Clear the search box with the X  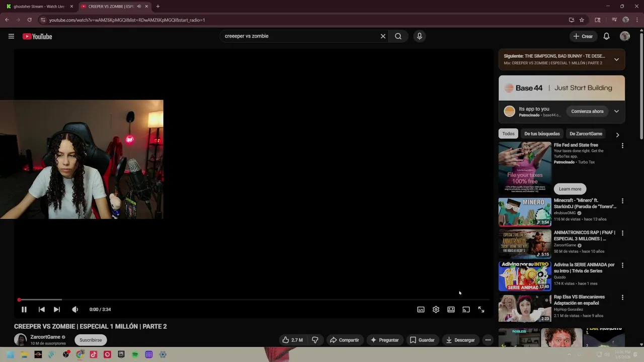(x=383, y=36)
